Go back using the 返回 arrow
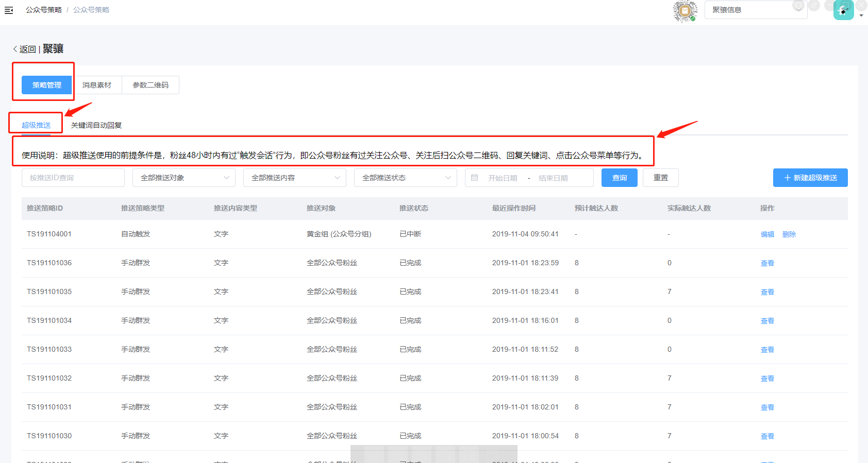This screenshot has height=463, width=868. (24, 49)
